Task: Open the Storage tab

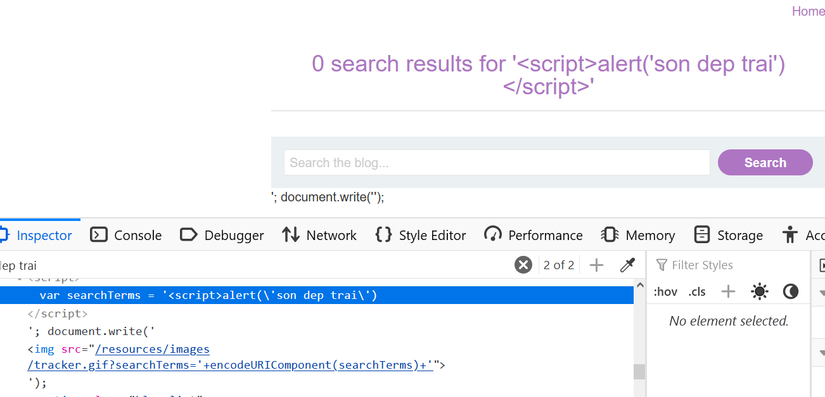Action: pyautogui.click(x=728, y=235)
